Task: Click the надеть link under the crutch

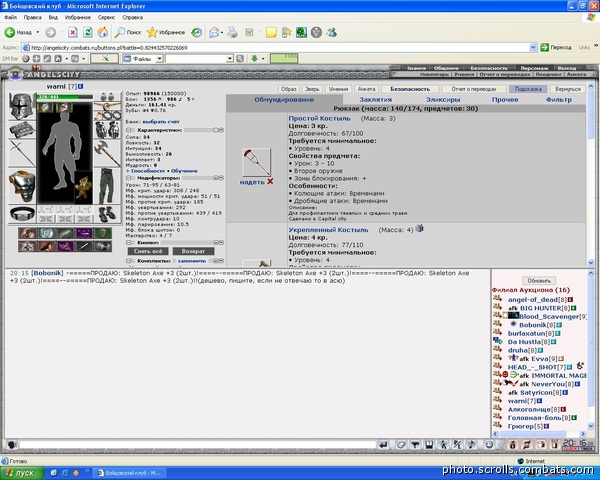Action: (252, 182)
